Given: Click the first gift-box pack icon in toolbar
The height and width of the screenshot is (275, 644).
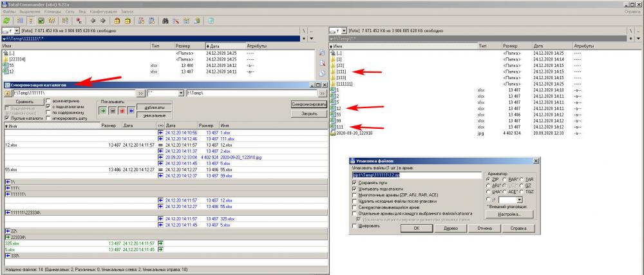Looking at the screenshot, I should pos(117,21).
